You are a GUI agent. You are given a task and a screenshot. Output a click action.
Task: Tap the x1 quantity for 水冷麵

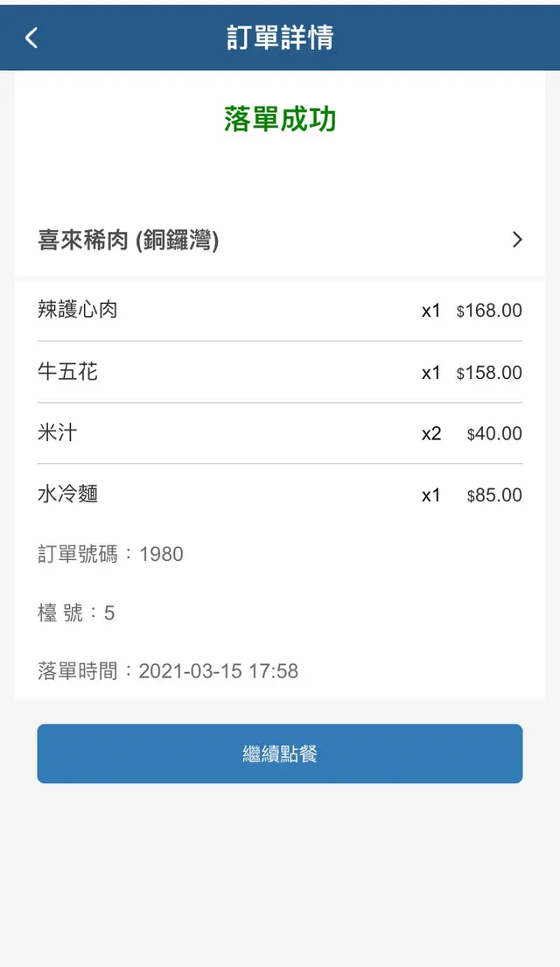(x=431, y=495)
